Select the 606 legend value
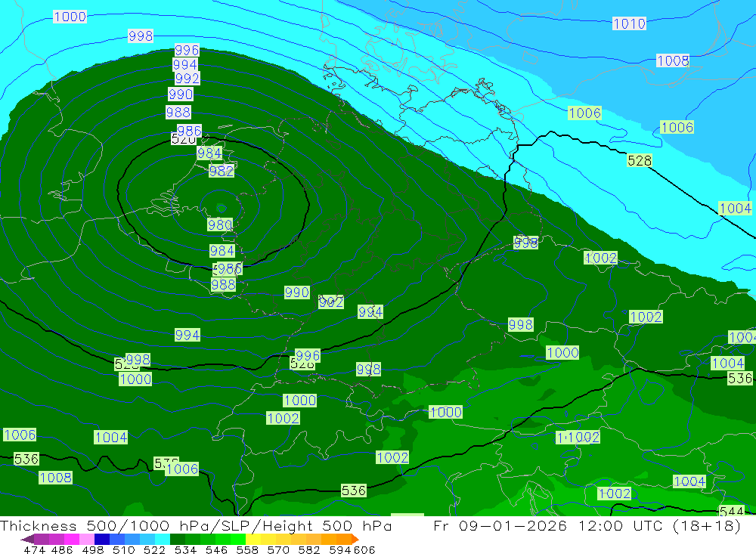Viewport: 756px width, 554px height. click(x=364, y=549)
